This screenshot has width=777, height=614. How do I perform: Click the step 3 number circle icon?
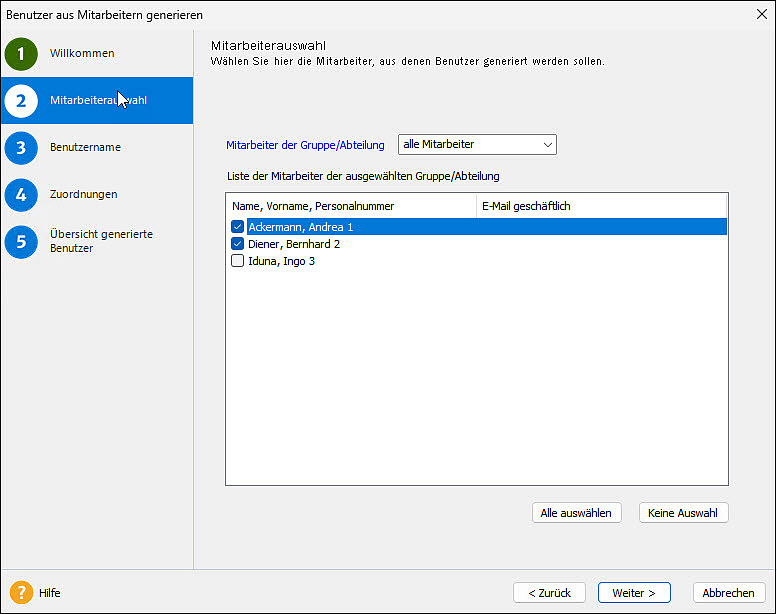click(x=21, y=148)
